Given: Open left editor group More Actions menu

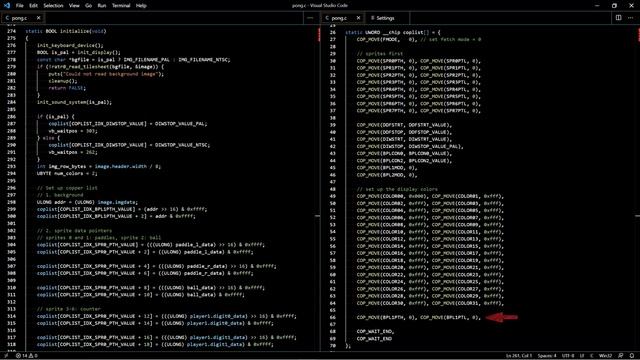Looking at the screenshot, I should 310,18.
